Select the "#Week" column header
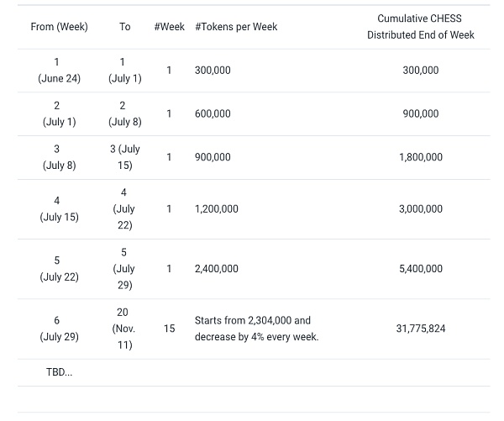The width and height of the screenshot is (504, 421). point(169,27)
